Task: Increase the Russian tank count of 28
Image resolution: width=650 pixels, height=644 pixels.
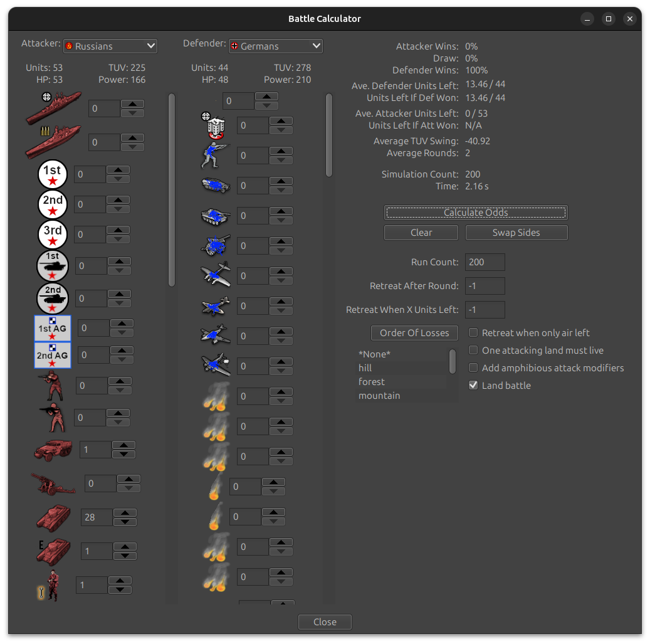Action: tap(125, 513)
